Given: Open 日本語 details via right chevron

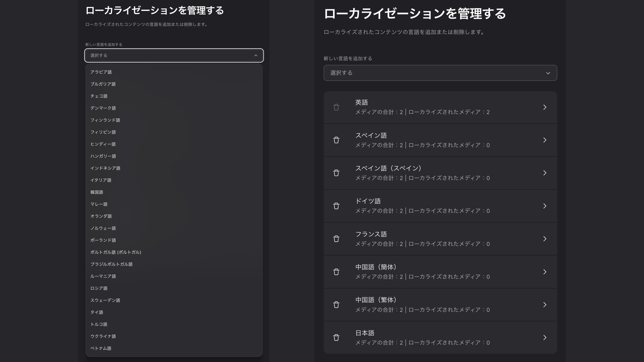Looking at the screenshot, I should (545, 338).
